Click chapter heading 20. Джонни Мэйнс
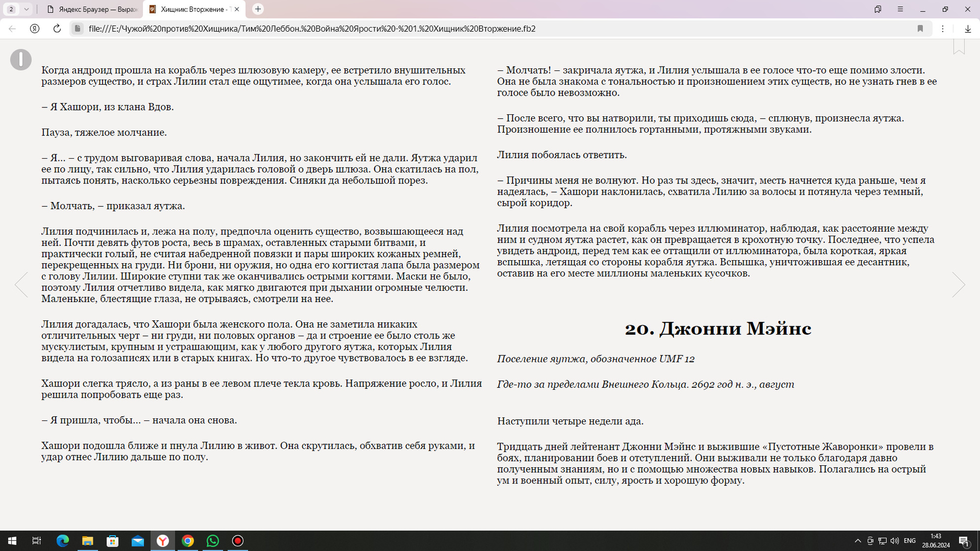Viewport: 980px width, 551px height. tap(718, 329)
